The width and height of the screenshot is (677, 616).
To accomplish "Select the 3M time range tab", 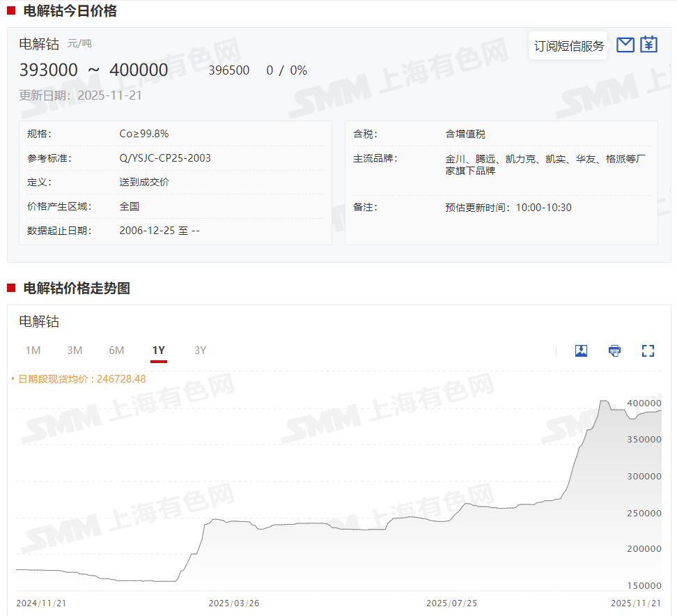I will click(75, 350).
